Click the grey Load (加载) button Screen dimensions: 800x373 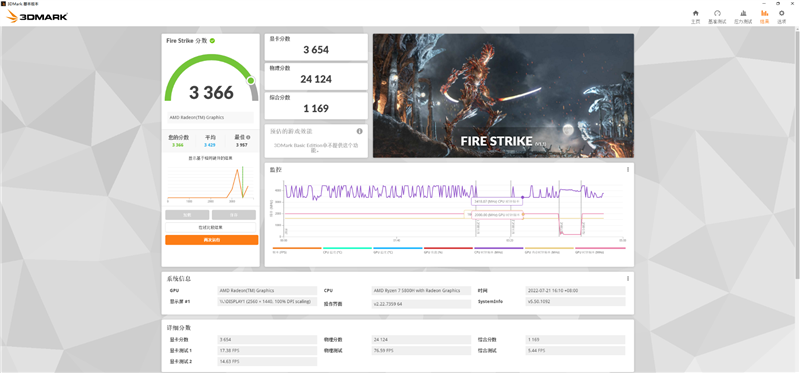point(187,215)
